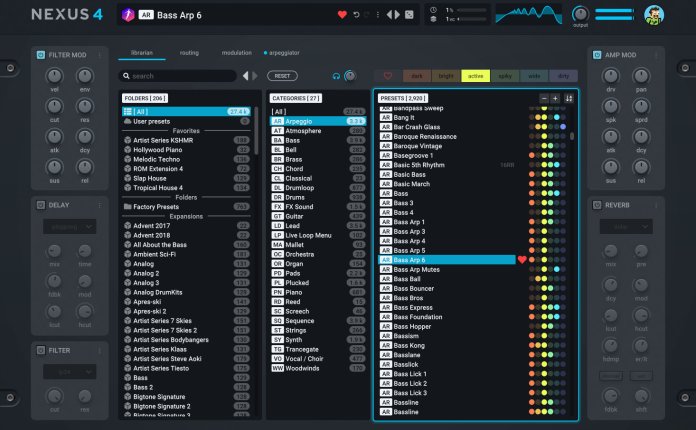
Task: Open the Filter type dropdown
Action: click(x=69, y=371)
